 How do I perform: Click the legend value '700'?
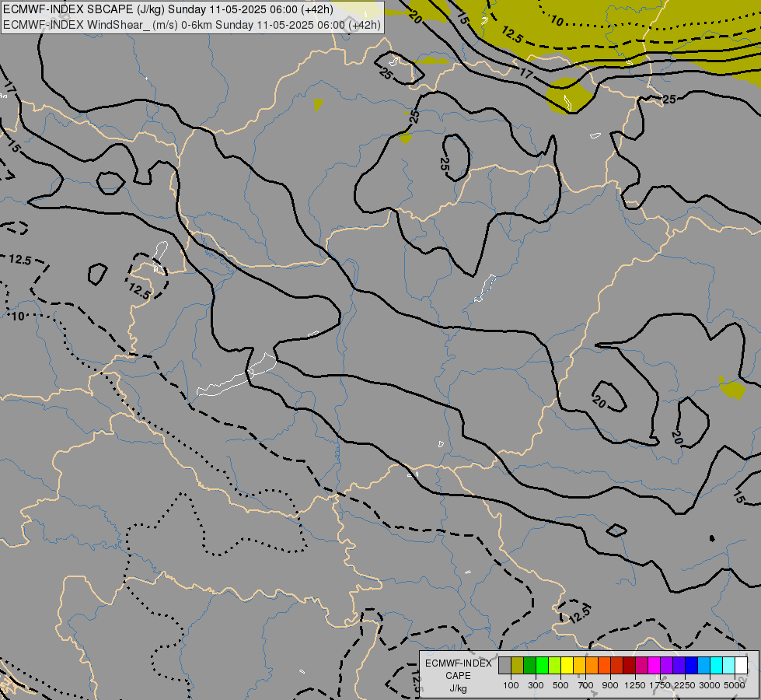pyautogui.click(x=586, y=685)
